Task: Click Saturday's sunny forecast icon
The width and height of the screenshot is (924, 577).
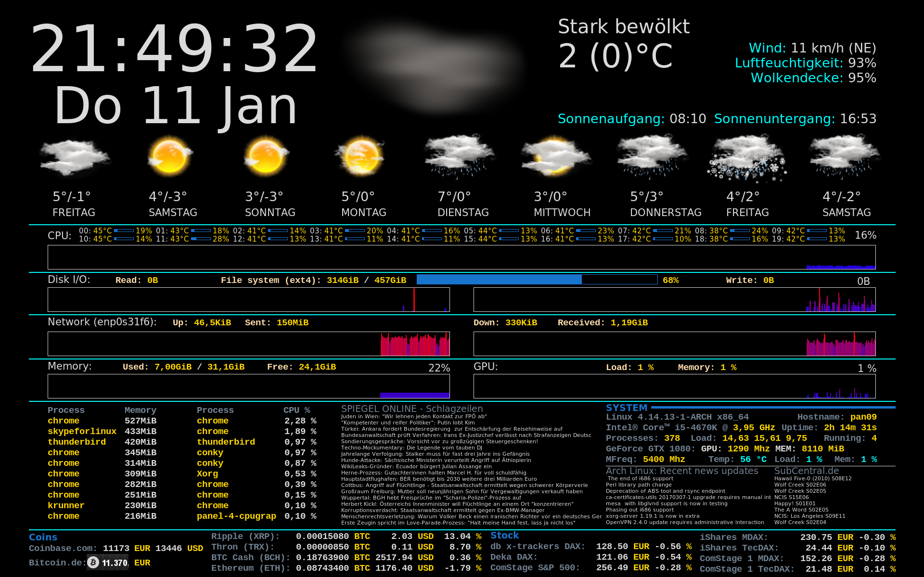Action: 170,156
